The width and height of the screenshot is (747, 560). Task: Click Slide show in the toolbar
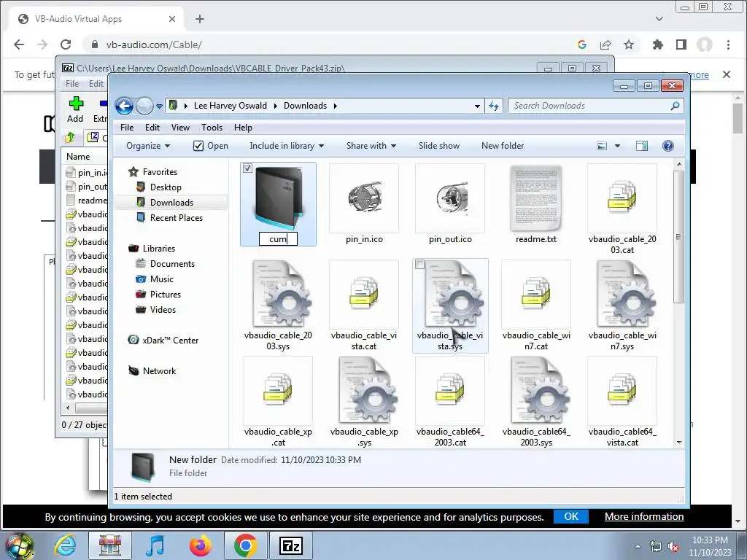tap(438, 146)
